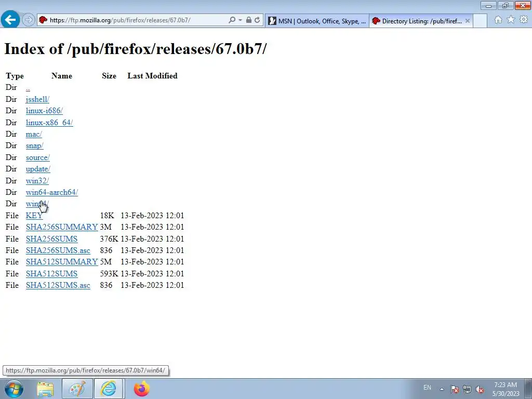Viewport: 532px width, 399px height.
Task: Open Paint from the taskbar
Action: tap(77, 389)
